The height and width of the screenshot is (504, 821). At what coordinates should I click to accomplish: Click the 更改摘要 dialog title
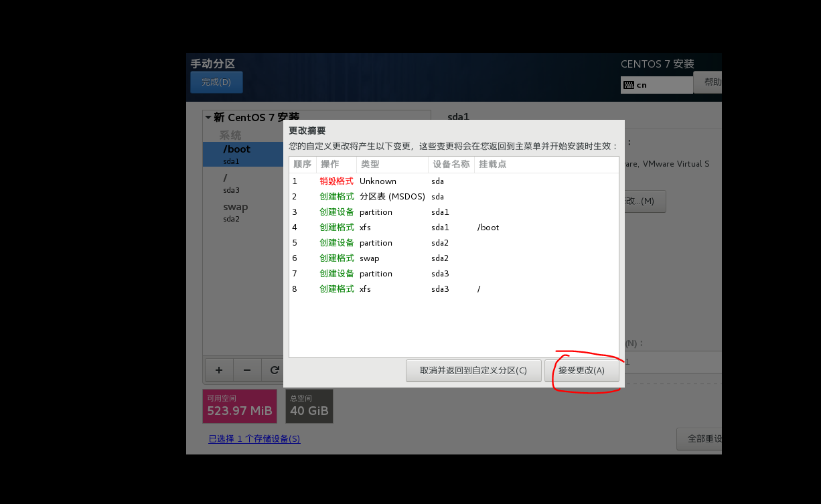pyautogui.click(x=307, y=131)
